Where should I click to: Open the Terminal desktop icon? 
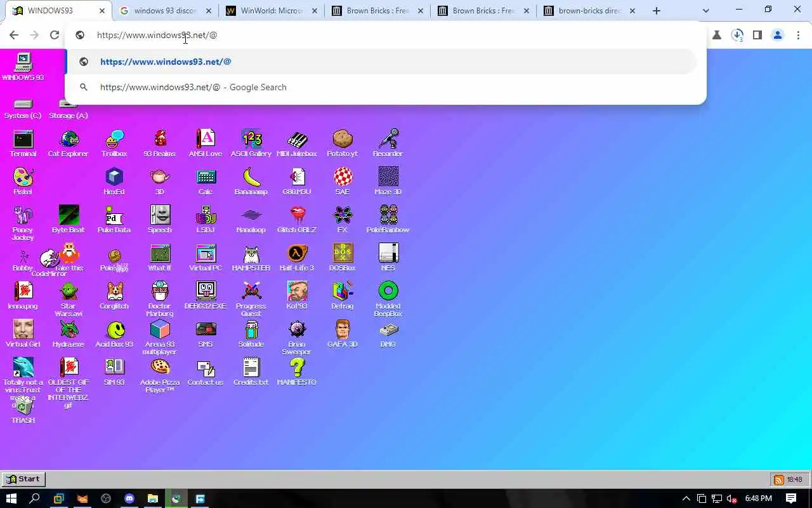[x=23, y=144]
